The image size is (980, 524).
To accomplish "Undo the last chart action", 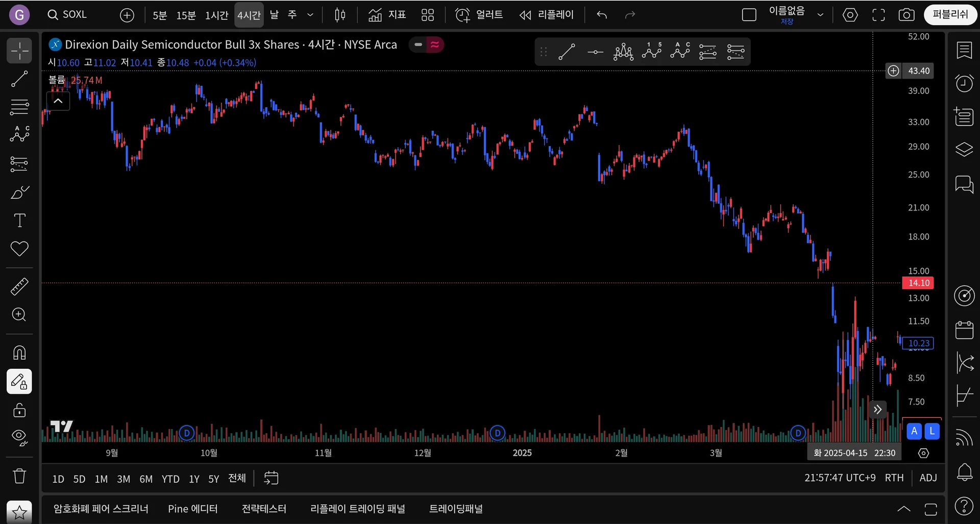I will click(x=602, y=15).
